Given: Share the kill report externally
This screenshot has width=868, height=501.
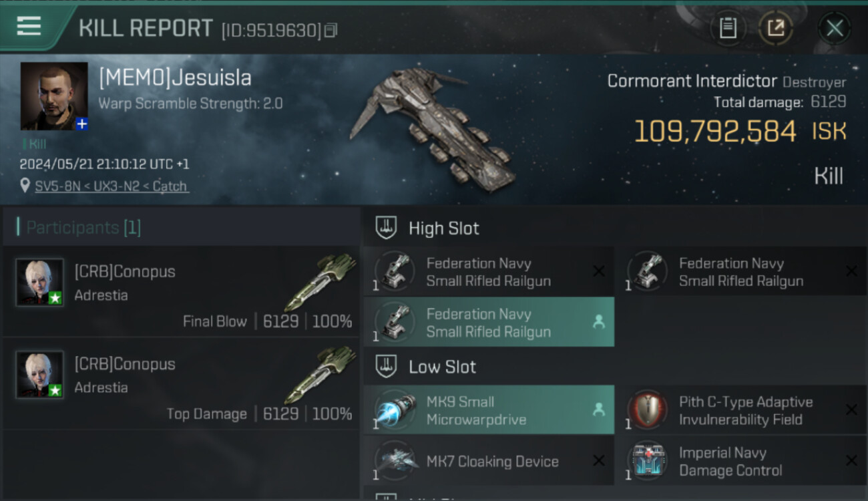Looking at the screenshot, I should 776,28.
